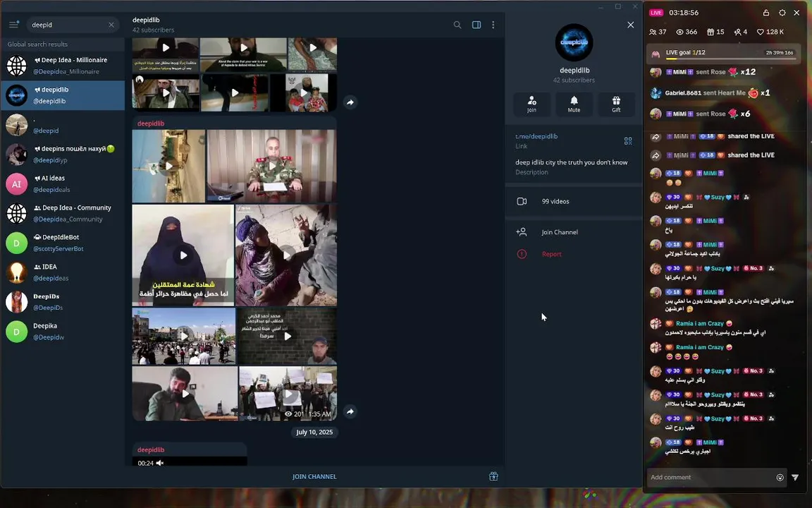Open the t.me/deepidlib link
The width and height of the screenshot is (812, 508).
tap(536, 136)
